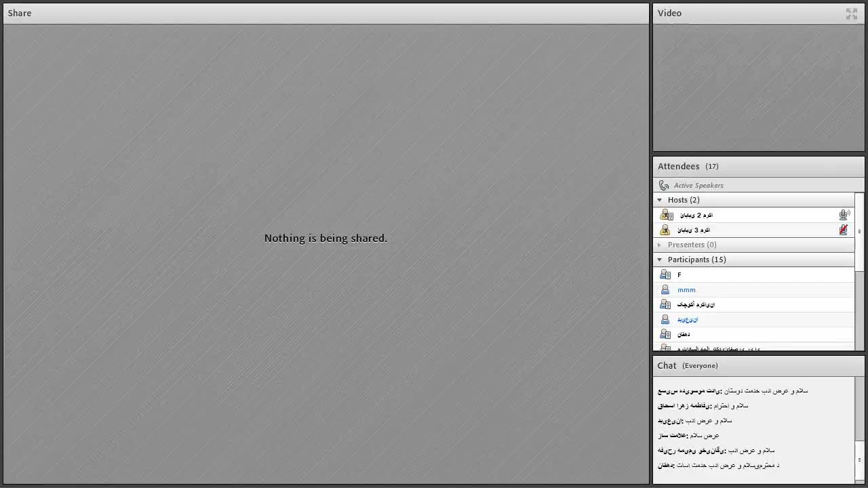This screenshot has height=488, width=868.
Task: Click the Video pod fullscreen icon
Action: [x=851, y=14]
